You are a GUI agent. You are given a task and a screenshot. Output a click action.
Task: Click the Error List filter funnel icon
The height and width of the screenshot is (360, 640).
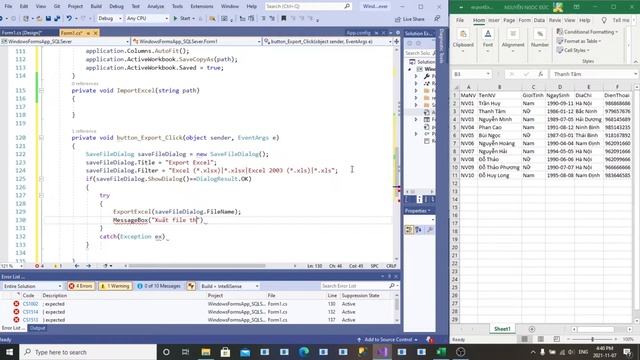click(191, 286)
